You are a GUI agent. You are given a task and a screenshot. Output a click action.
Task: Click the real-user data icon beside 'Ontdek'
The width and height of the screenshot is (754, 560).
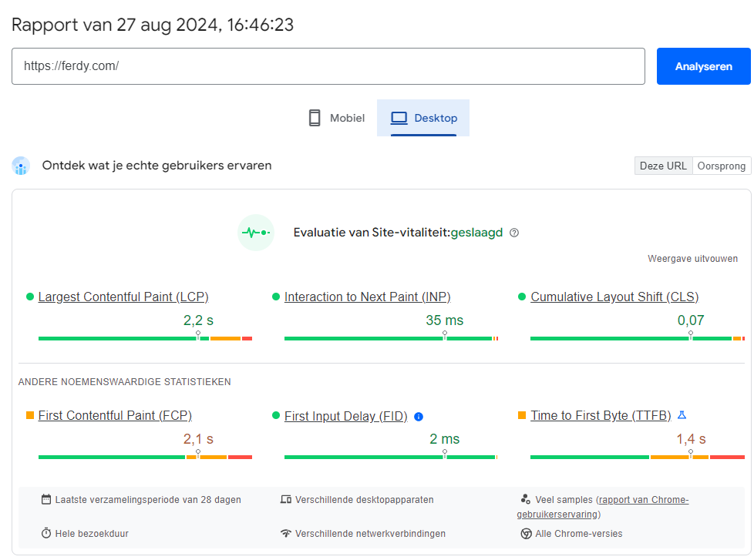tap(21, 166)
